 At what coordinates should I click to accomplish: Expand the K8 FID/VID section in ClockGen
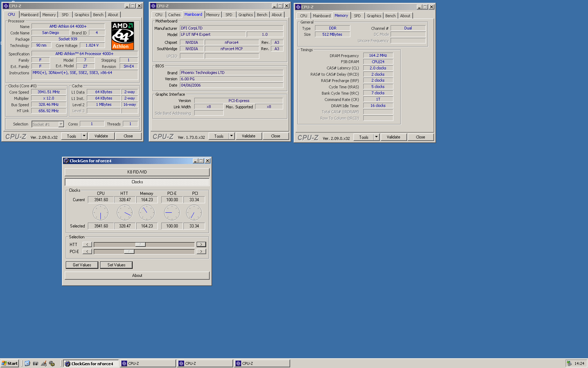coord(137,172)
